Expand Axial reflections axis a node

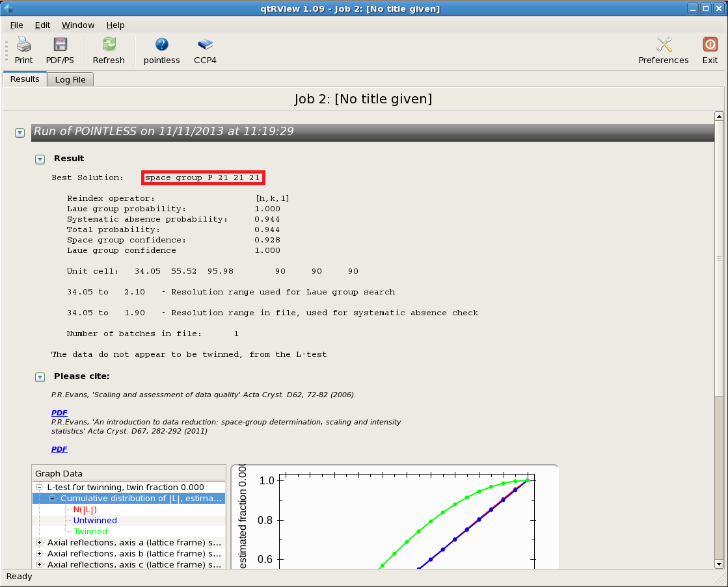[x=40, y=543]
